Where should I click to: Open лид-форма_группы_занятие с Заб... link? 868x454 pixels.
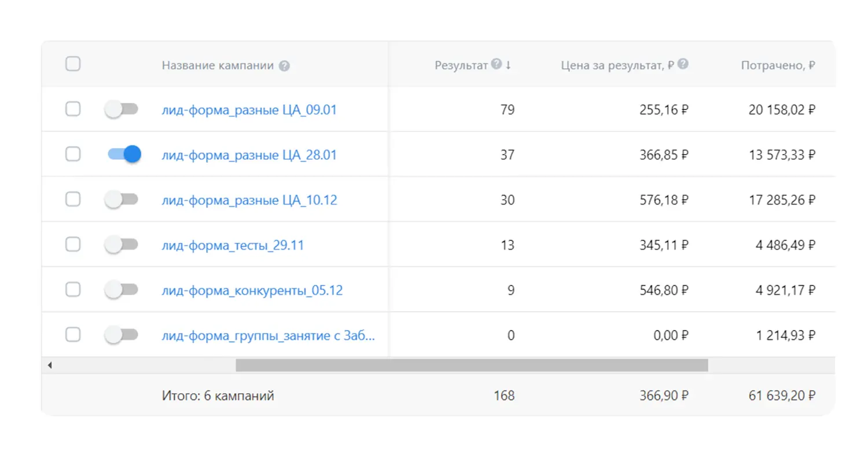268,335
